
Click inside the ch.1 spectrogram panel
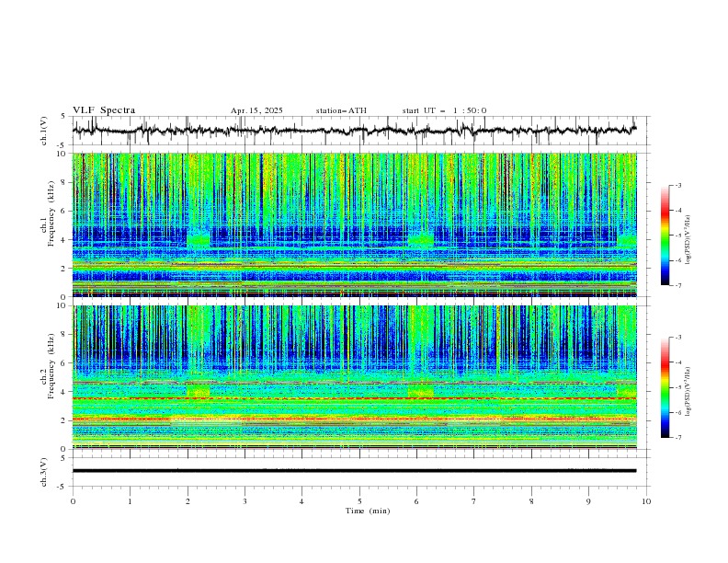pos(354,224)
